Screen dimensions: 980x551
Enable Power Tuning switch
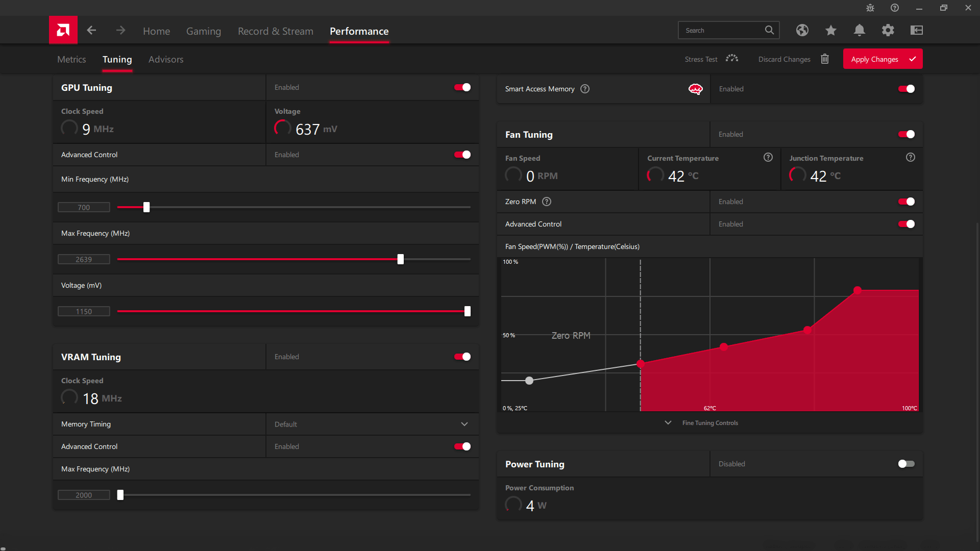click(x=906, y=464)
